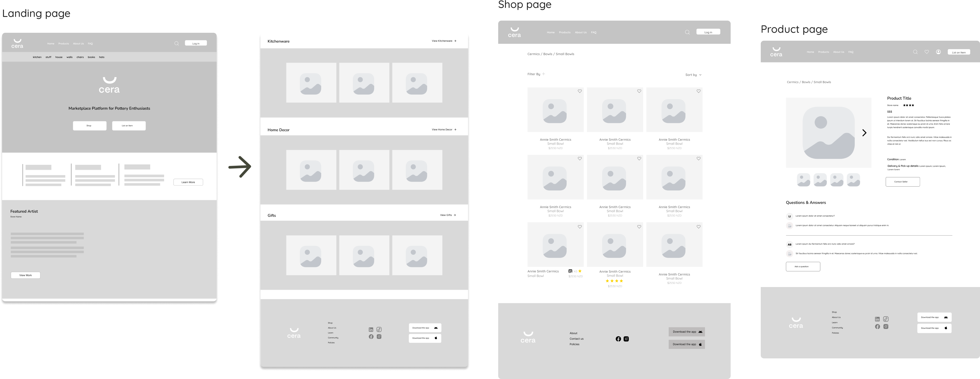
Task: Select the kitchen category in Landing sub-navigation
Action: (37, 57)
